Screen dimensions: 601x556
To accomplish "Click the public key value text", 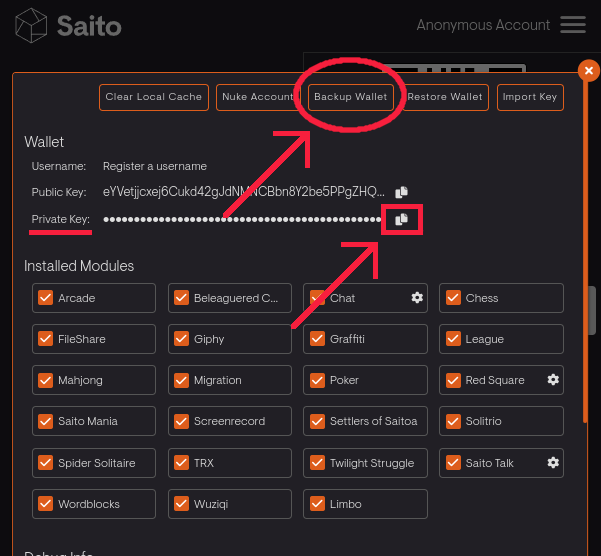I will tap(244, 192).
